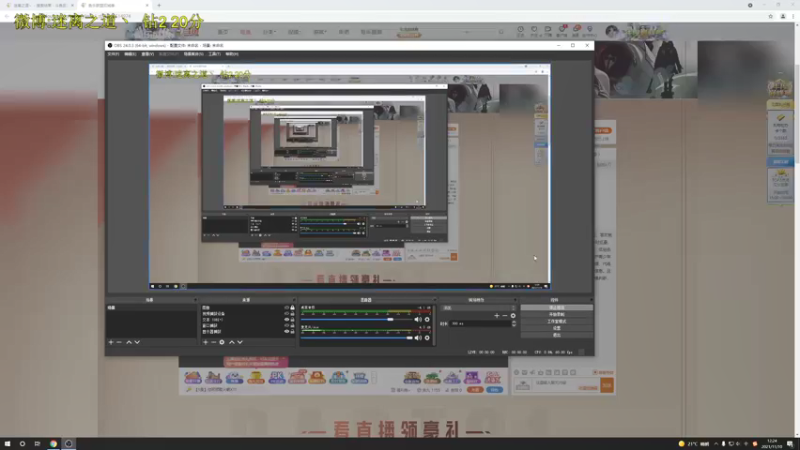Open the third menu (View) in OBS menu bar
The image size is (800, 450).
pyautogui.click(x=147, y=54)
